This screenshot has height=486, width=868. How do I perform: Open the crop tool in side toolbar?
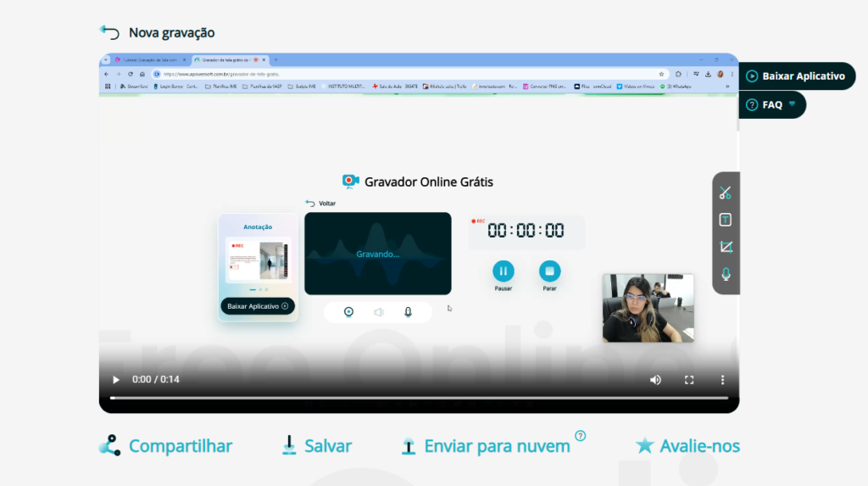point(725,247)
